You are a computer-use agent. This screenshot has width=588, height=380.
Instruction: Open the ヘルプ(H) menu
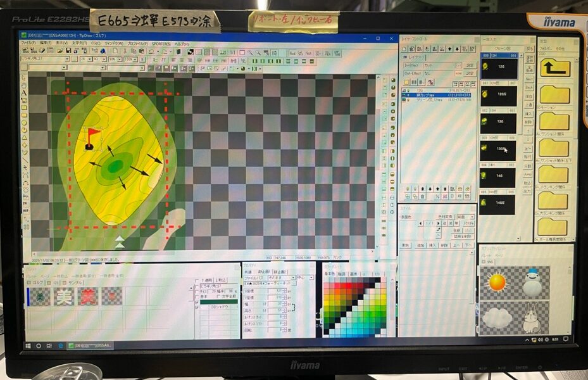[x=182, y=43]
